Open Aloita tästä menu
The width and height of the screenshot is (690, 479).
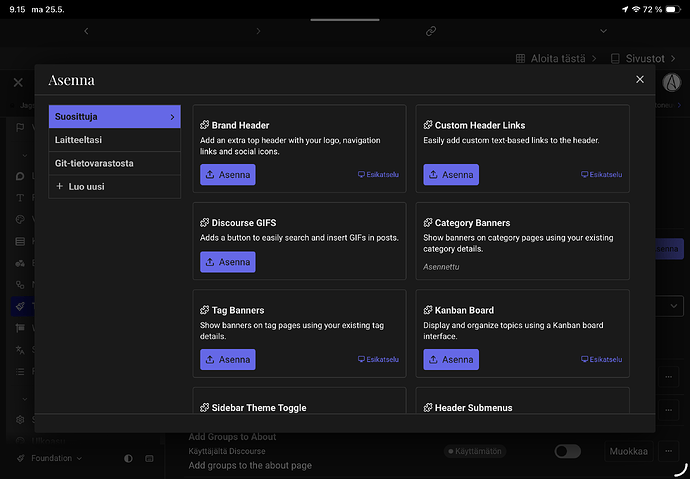(556, 59)
